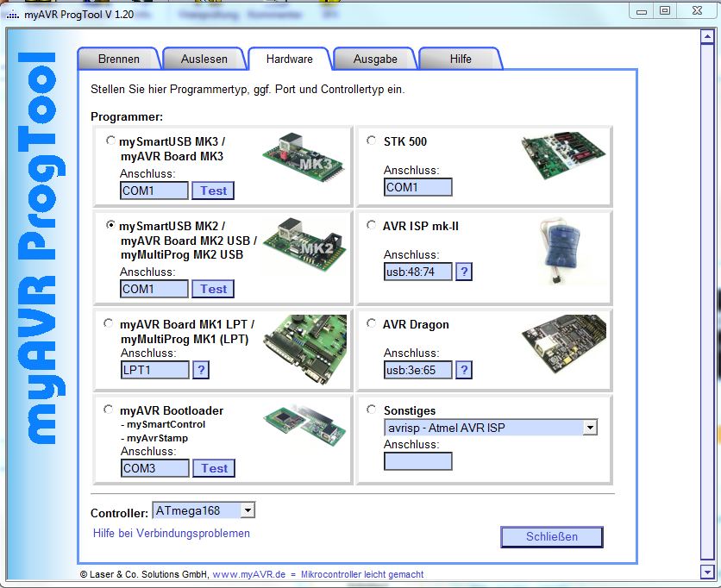Image resolution: width=721 pixels, height=588 pixels.
Task: Click the myAVR ProgTool title bar icon
Action: coord(12,15)
